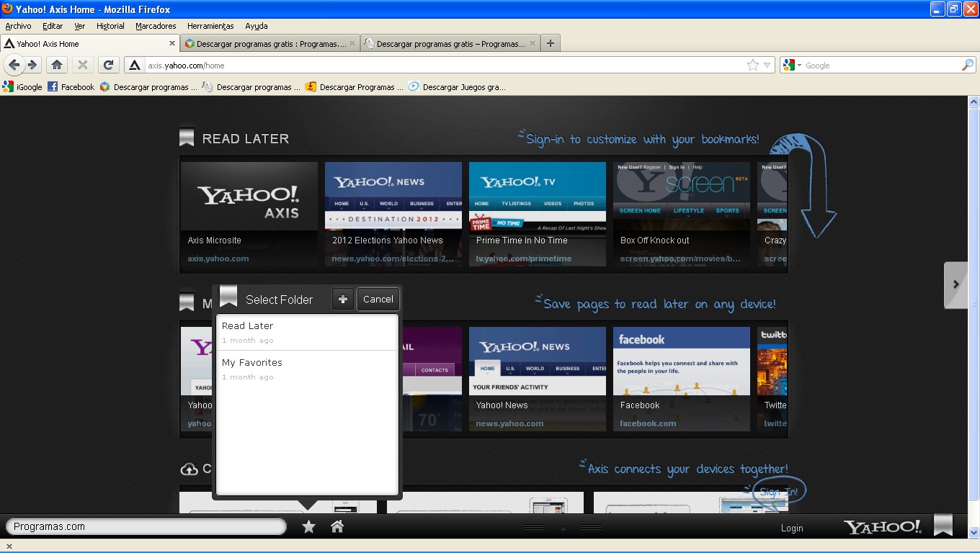Open the Marcadores menu

[156, 26]
